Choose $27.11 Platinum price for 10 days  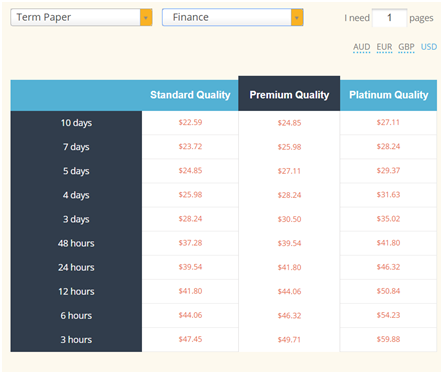[388, 122]
